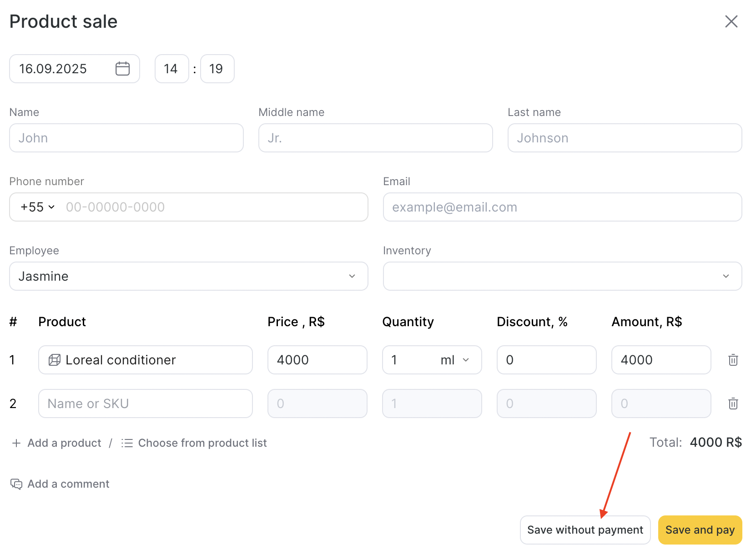Click Save without payment button

[x=585, y=530]
